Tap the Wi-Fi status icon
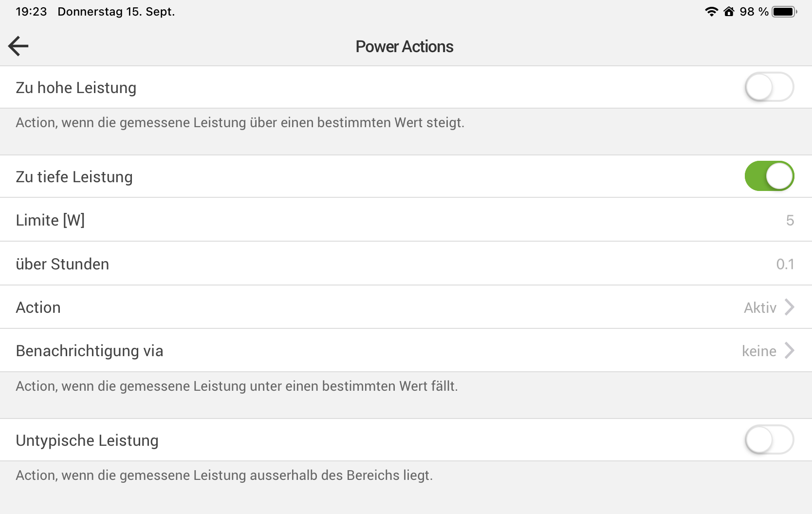The width and height of the screenshot is (812, 514). click(x=711, y=12)
